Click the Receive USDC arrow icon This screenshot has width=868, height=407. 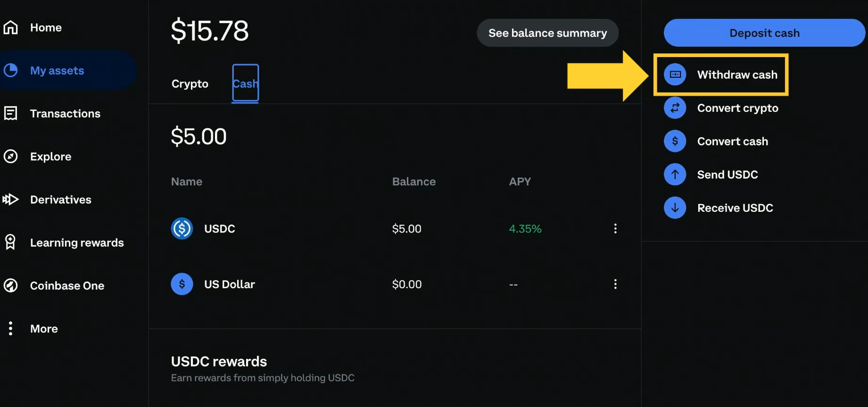675,208
